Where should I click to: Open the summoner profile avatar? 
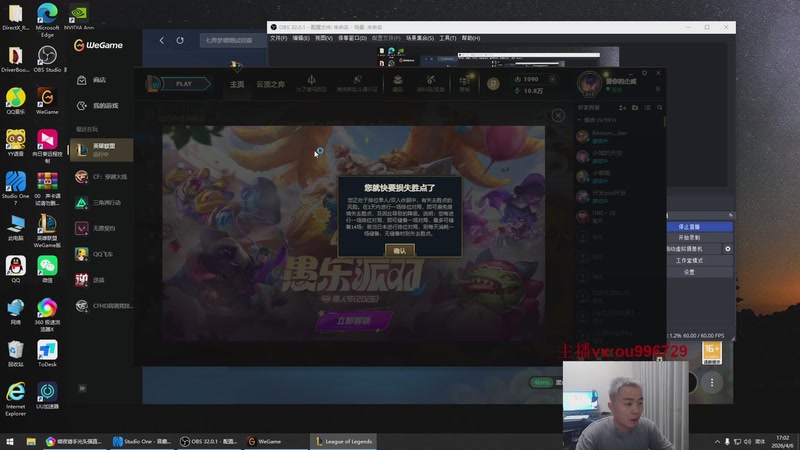click(589, 83)
